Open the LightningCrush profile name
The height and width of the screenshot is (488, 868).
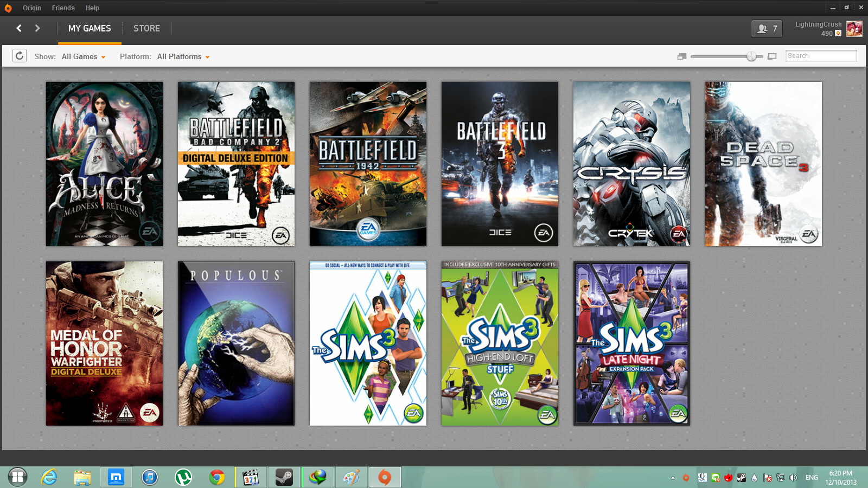click(818, 24)
